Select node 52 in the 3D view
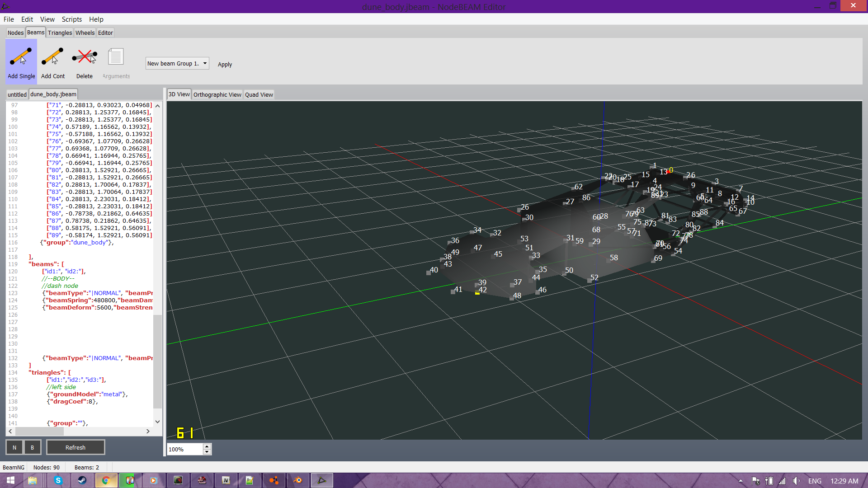Image resolution: width=868 pixels, height=488 pixels. [x=589, y=281]
